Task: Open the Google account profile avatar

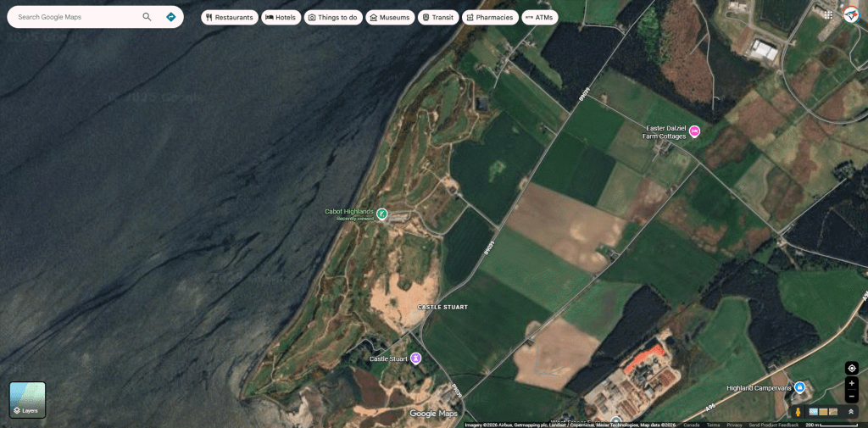Action: point(851,14)
